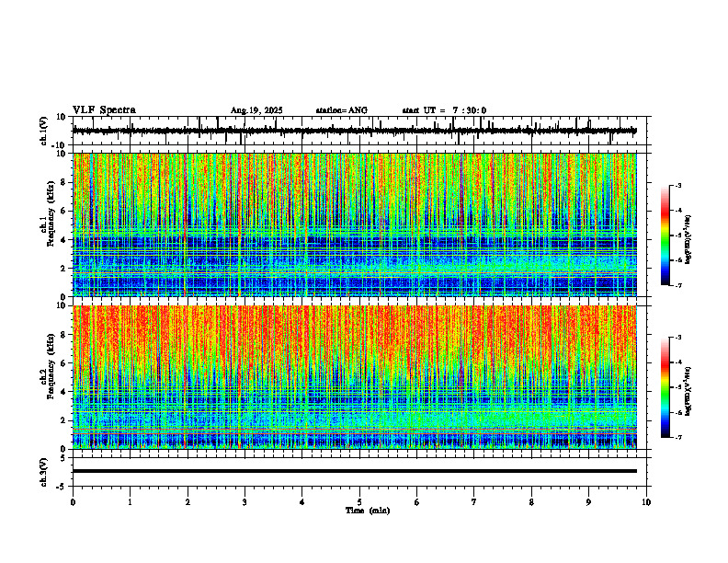This screenshot has width=728, height=563.
Task: Click the '-3' label on ch.1 color scale
Action: point(677,185)
